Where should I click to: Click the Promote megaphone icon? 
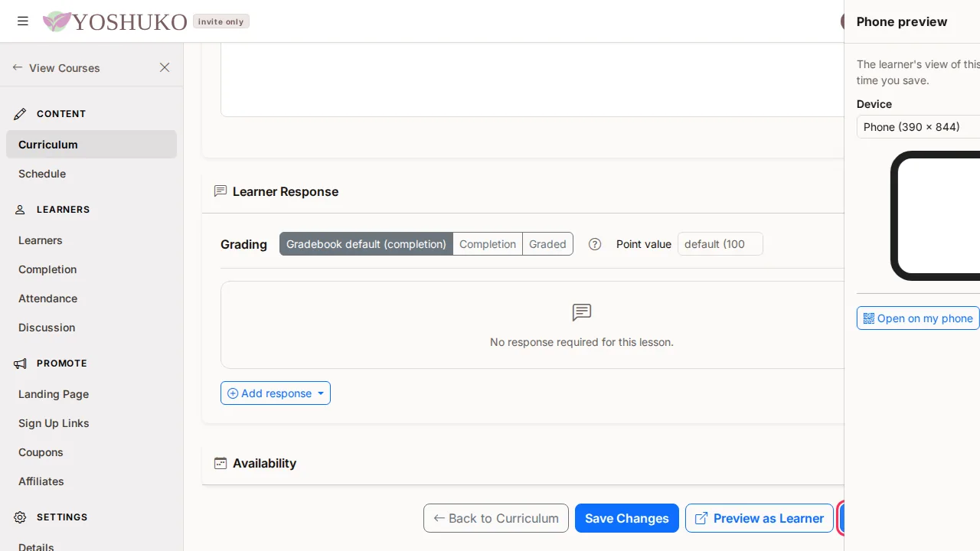pyautogui.click(x=20, y=364)
